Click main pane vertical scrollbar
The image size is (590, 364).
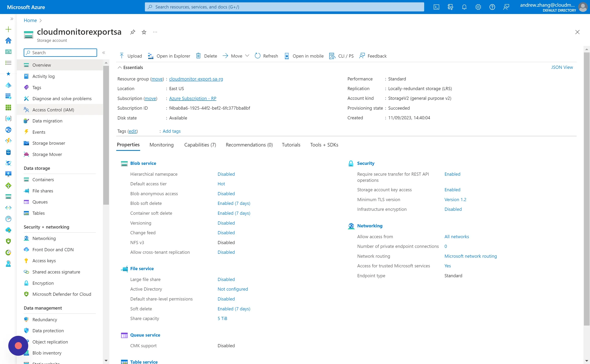[586, 189]
